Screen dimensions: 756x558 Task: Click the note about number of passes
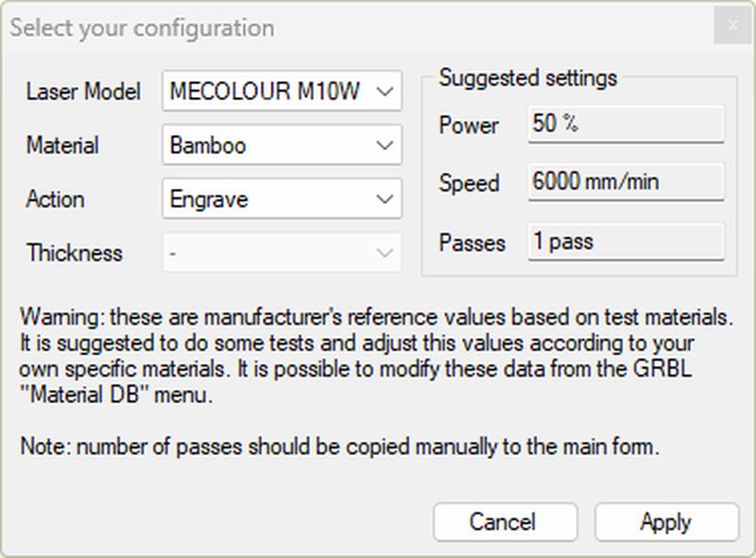[339, 447]
